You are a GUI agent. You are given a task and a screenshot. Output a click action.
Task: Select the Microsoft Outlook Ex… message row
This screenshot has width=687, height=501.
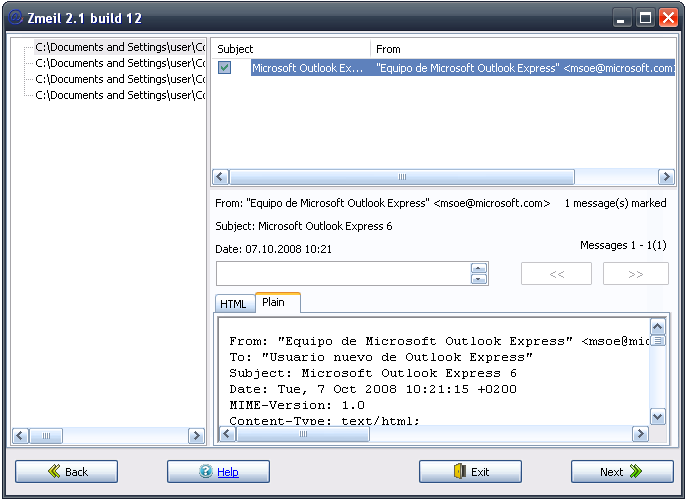click(x=463, y=68)
